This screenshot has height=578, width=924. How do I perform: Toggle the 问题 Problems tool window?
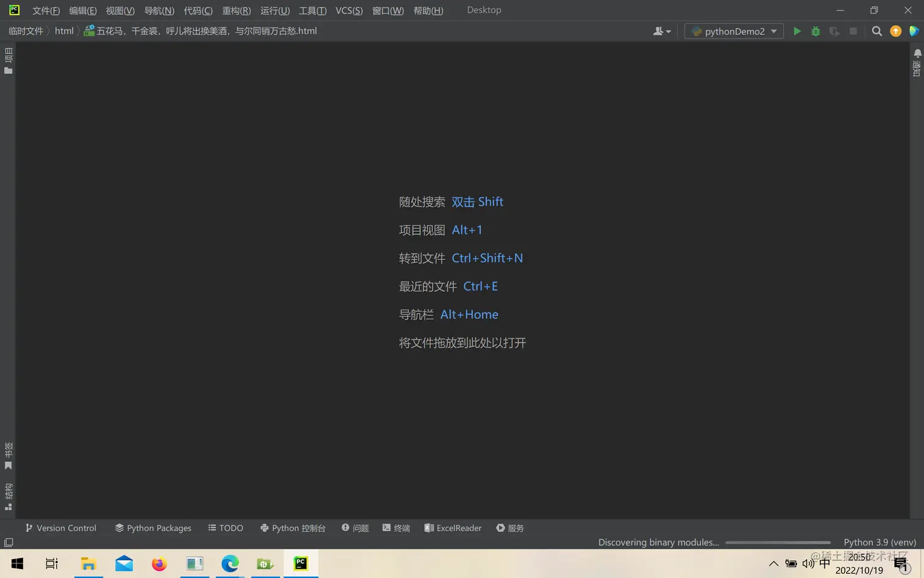pyautogui.click(x=355, y=528)
